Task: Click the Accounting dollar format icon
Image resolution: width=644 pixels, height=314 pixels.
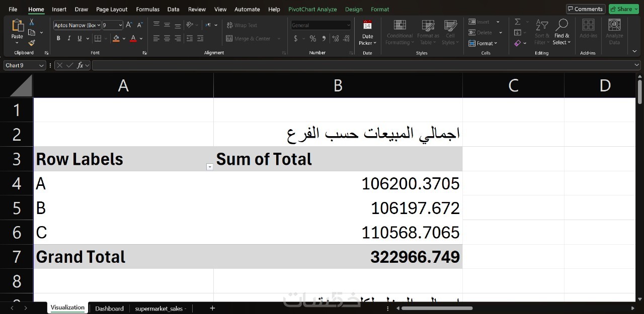Action: (296, 39)
